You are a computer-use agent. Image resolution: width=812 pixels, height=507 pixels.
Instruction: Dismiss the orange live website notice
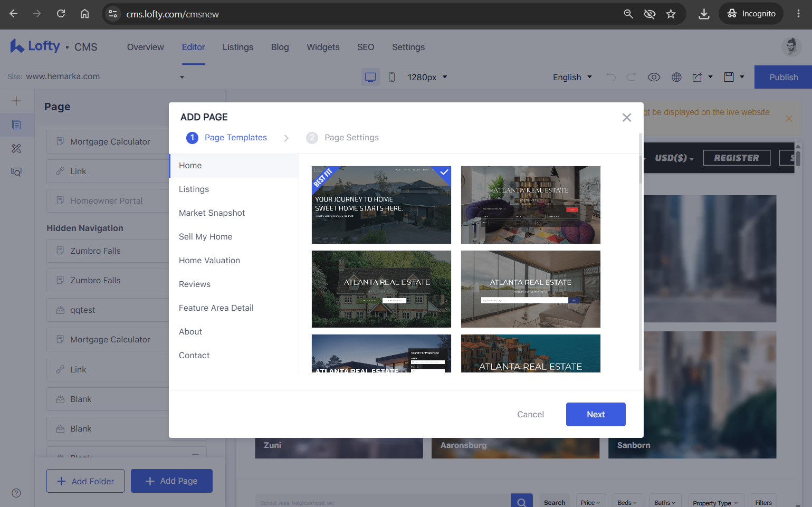click(789, 119)
